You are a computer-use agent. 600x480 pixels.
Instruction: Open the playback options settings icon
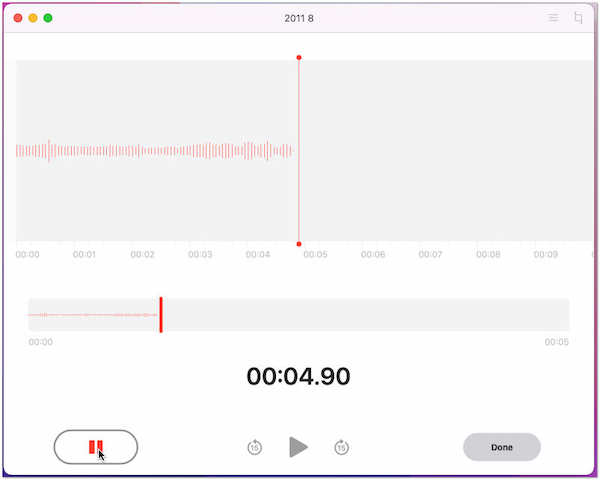click(553, 18)
